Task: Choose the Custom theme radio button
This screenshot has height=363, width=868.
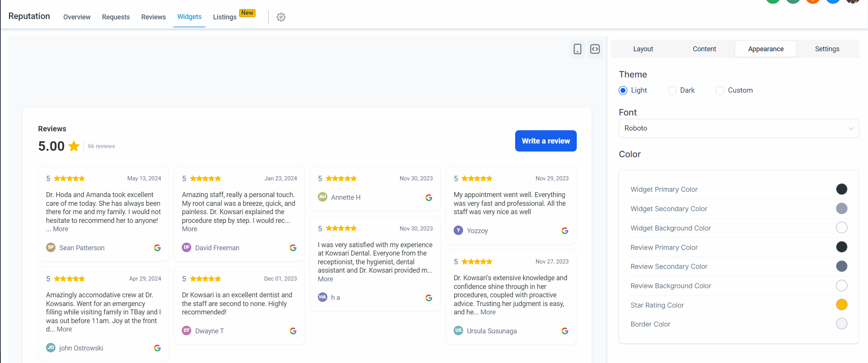Action: pyautogui.click(x=720, y=90)
